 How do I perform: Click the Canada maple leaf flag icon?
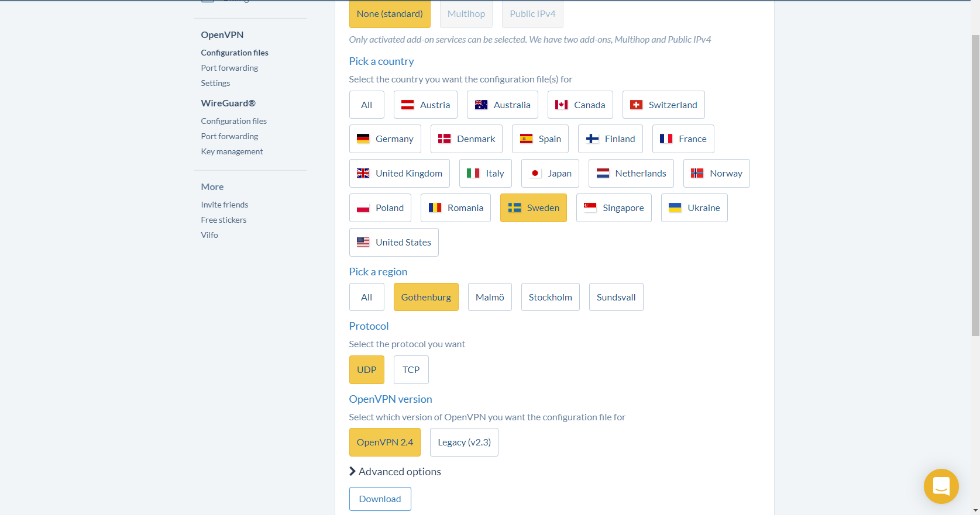562,105
